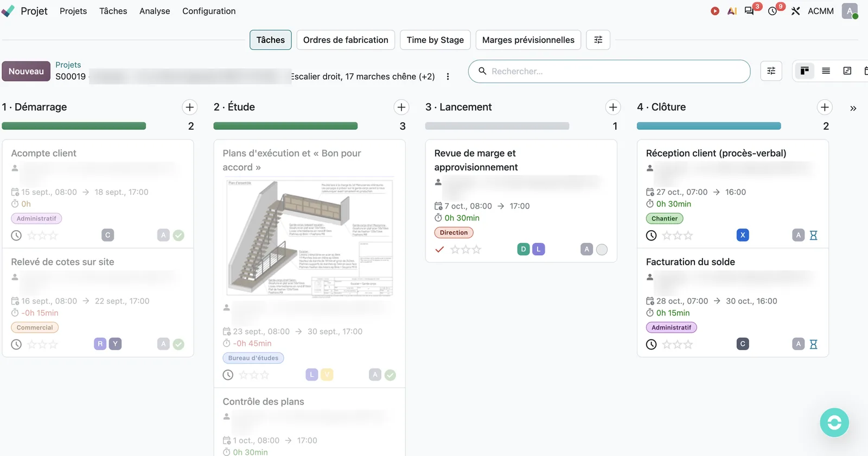
Task: Open the staircase plan thumbnail image
Action: coord(309,238)
